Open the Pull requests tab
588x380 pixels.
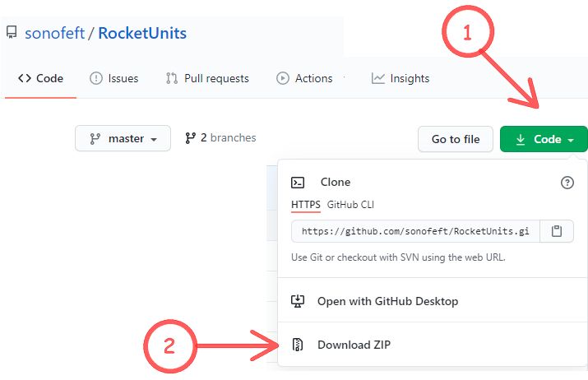point(207,78)
